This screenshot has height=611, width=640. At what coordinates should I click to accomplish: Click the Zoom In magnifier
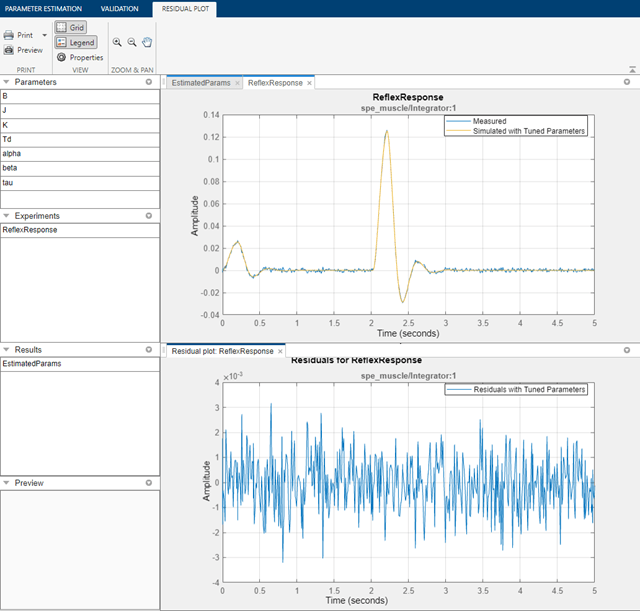pyautogui.click(x=117, y=42)
